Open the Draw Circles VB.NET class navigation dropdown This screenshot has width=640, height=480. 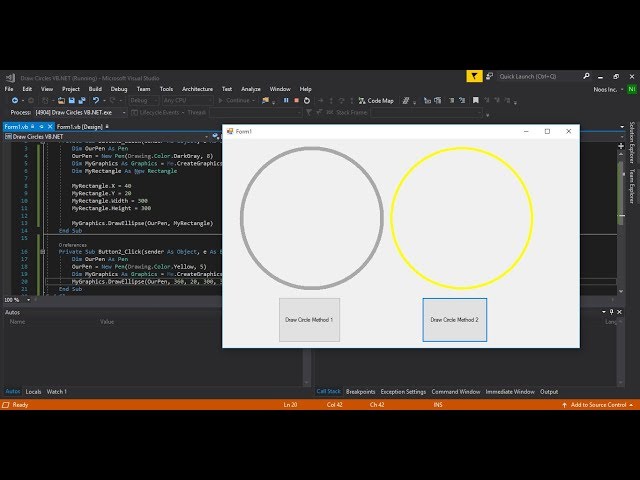tap(106, 137)
